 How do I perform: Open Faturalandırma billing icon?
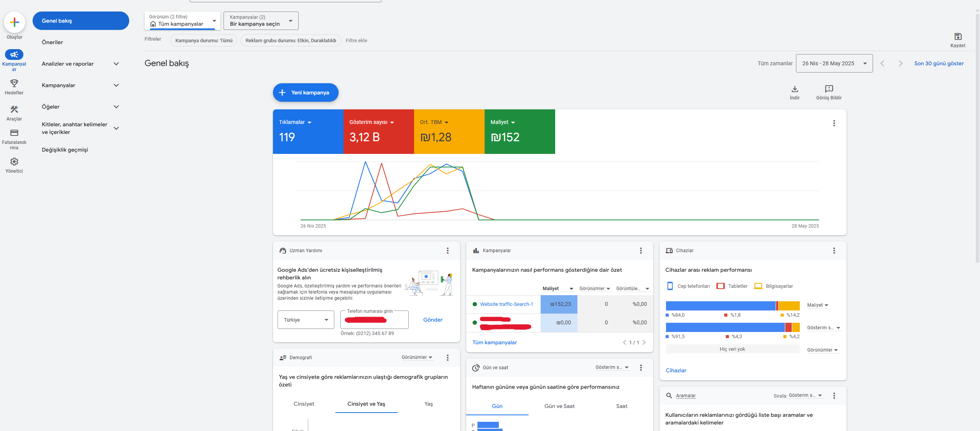click(14, 133)
